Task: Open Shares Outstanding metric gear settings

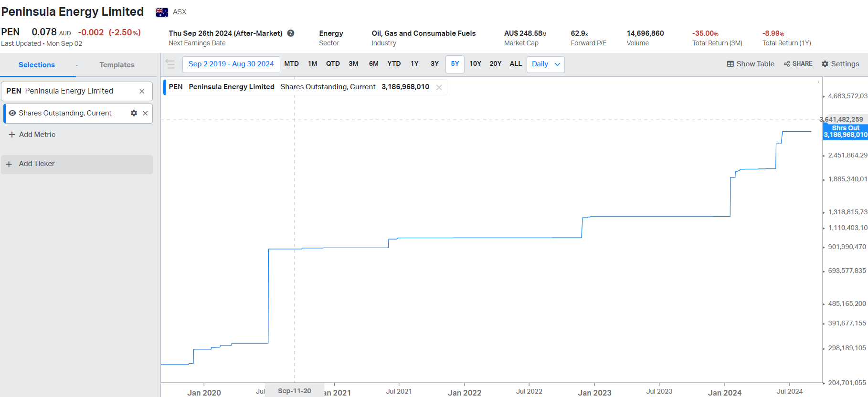Action: point(134,113)
